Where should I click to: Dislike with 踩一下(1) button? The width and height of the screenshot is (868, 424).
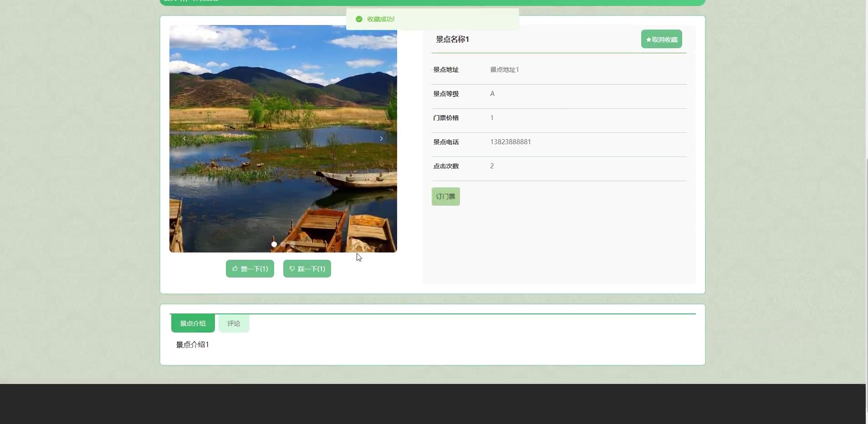pos(307,269)
